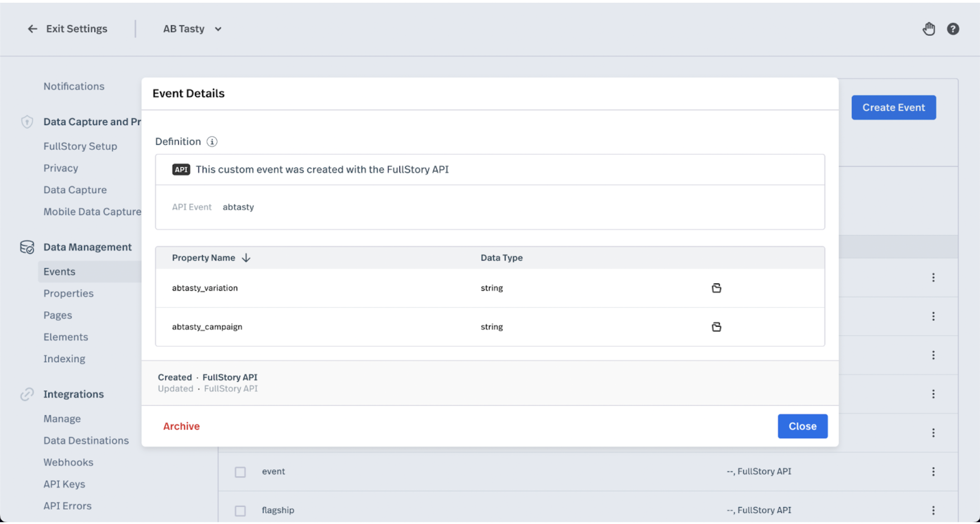Open more options for flagship row
Image resolution: width=980 pixels, height=524 pixels.
coord(933,510)
